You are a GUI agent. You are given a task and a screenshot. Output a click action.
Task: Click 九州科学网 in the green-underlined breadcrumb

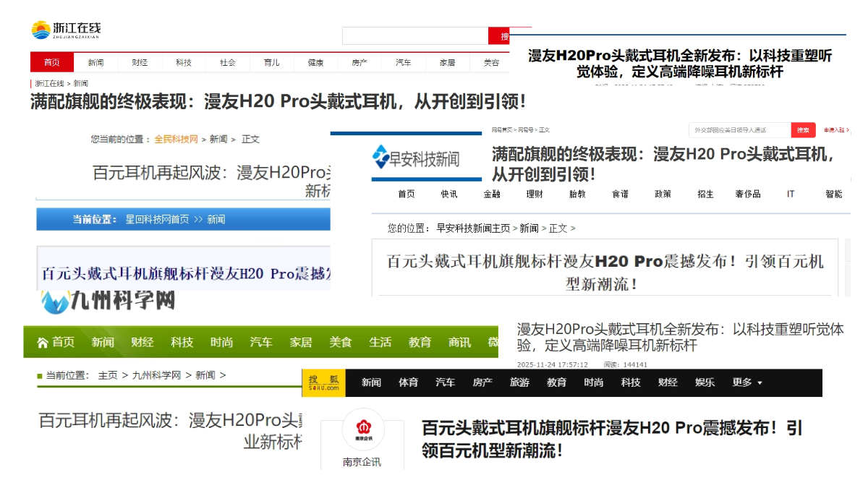(x=156, y=375)
